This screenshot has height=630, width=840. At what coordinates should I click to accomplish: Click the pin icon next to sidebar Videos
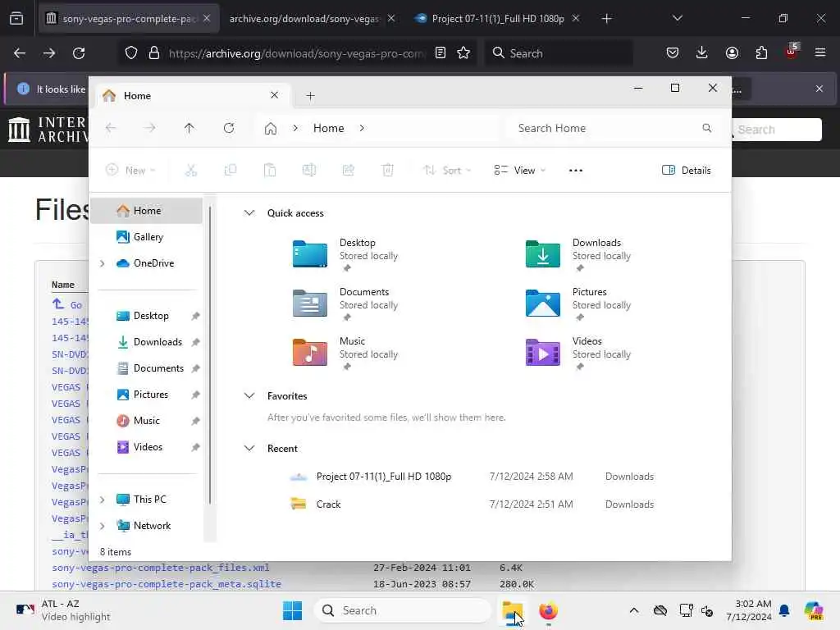(x=195, y=447)
